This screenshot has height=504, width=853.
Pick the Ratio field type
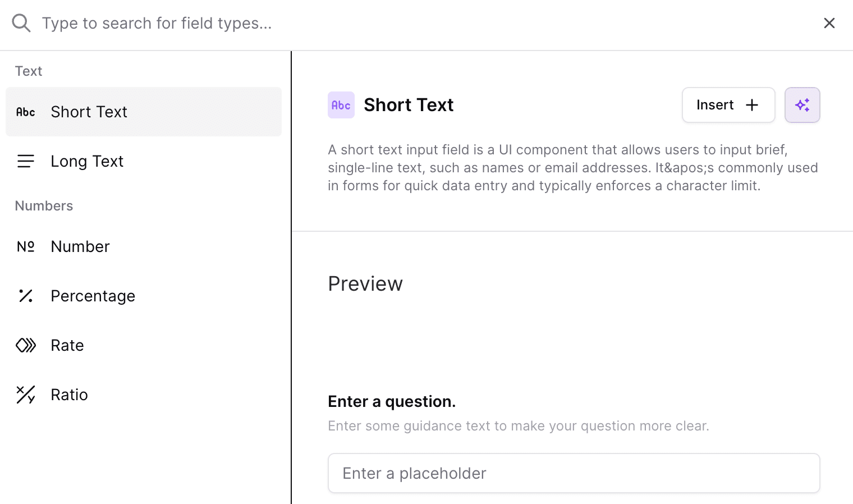[144, 395]
